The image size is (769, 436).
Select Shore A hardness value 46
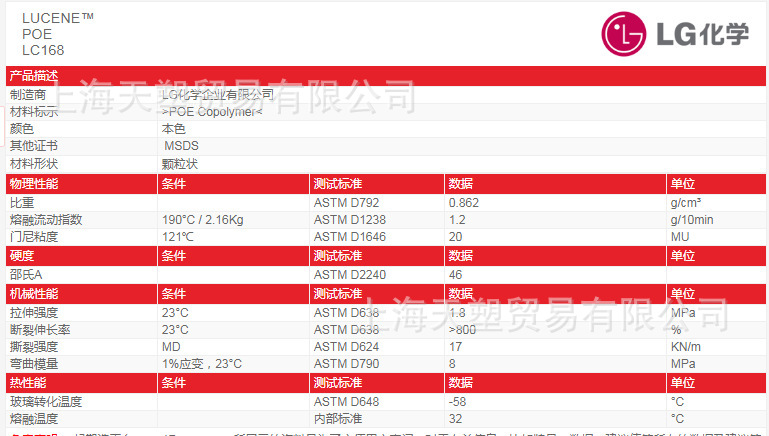coord(456,275)
